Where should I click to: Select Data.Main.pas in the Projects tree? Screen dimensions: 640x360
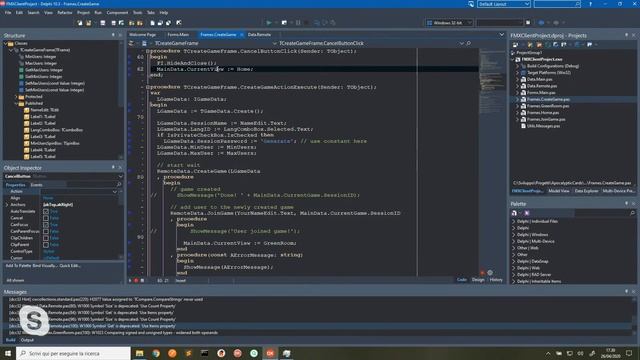coord(540,79)
